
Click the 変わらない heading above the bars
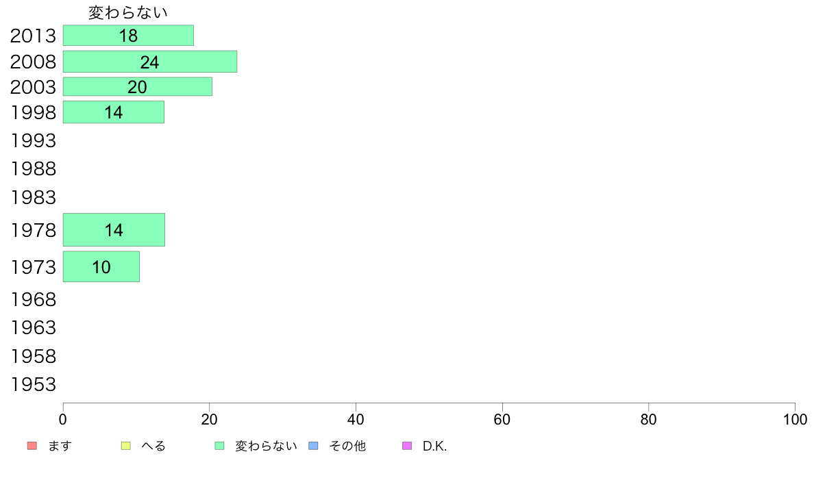tap(127, 12)
